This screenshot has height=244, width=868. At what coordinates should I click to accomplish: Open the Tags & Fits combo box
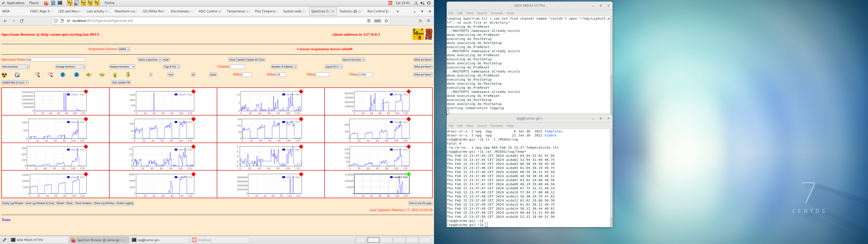[x=171, y=67]
